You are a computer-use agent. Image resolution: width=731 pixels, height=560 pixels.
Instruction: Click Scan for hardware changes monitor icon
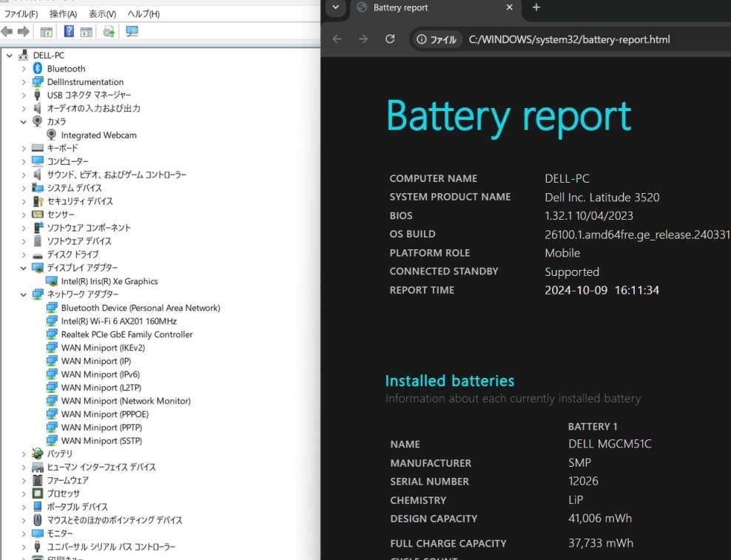click(x=132, y=32)
